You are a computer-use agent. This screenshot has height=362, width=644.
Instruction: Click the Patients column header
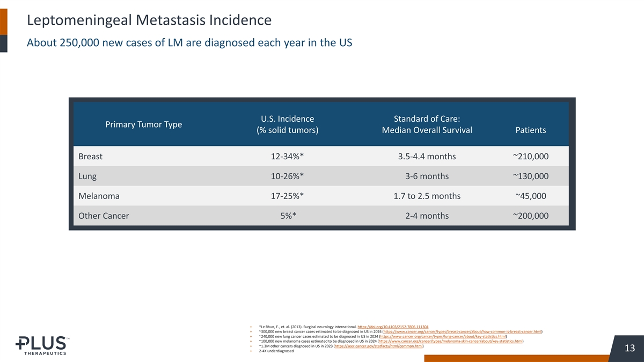click(x=531, y=130)
